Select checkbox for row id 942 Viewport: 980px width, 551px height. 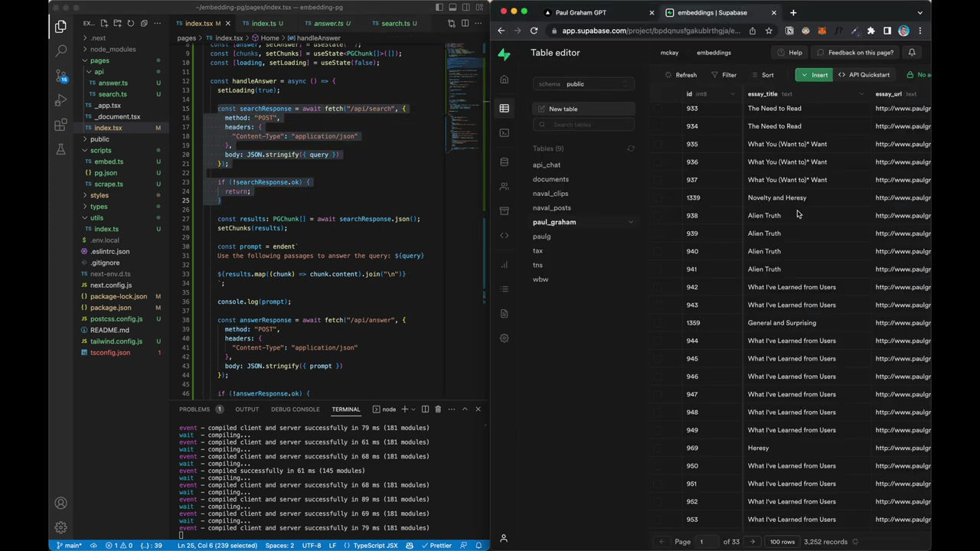click(658, 287)
